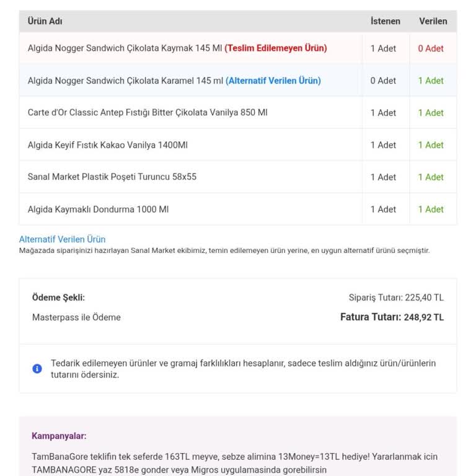Click Sanal Market Plastik Poşeti Turuncu row
Viewport: 476px width, 476px height.
112,177
